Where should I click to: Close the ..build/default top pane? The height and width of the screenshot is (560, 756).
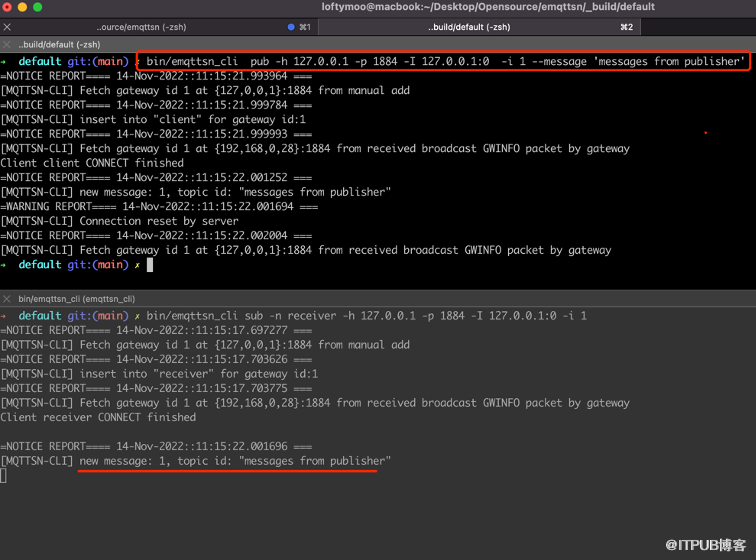8,45
